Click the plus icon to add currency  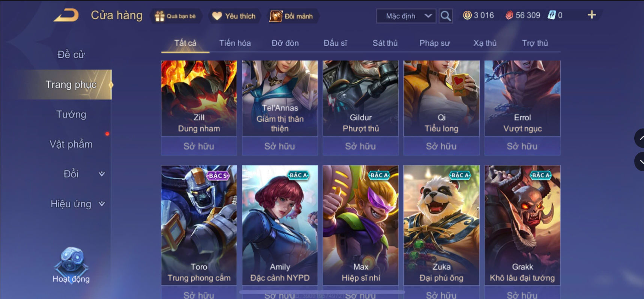[x=591, y=15]
